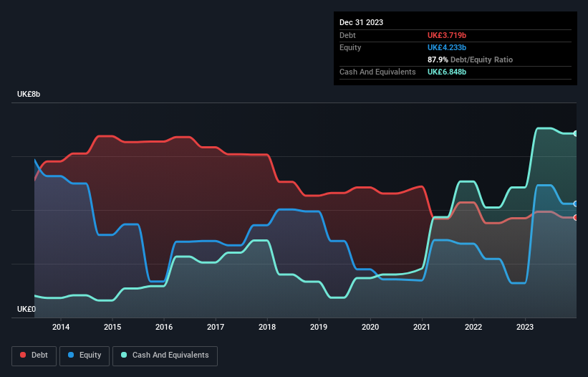
Task: Select the 2018 x-axis label
Action: [x=267, y=327]
